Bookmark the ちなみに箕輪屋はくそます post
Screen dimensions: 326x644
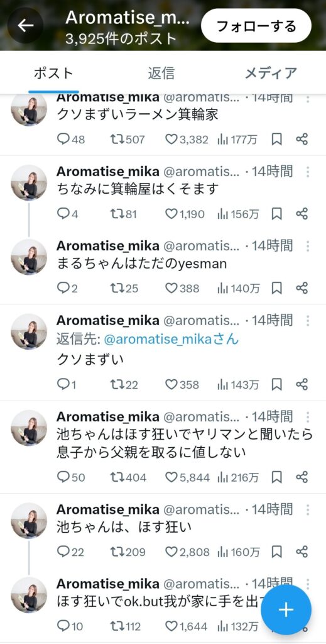[277, 214]
